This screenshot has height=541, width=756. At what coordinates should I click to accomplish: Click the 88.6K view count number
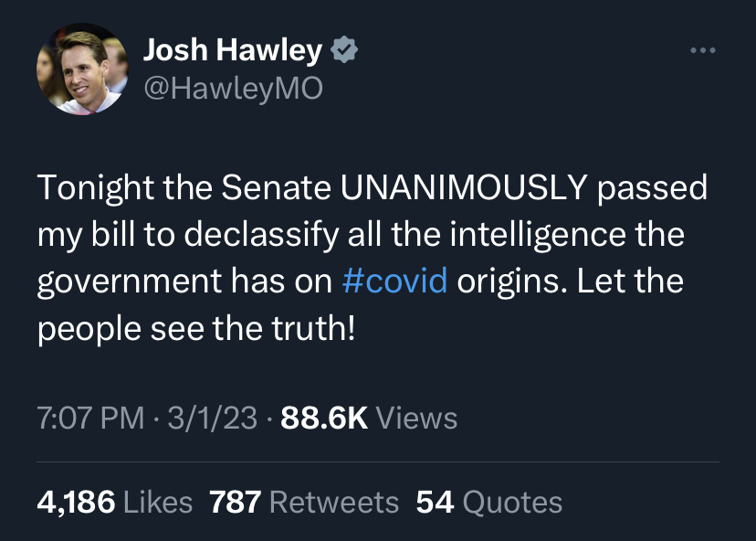pyautogui.click(x=324, y=419)
